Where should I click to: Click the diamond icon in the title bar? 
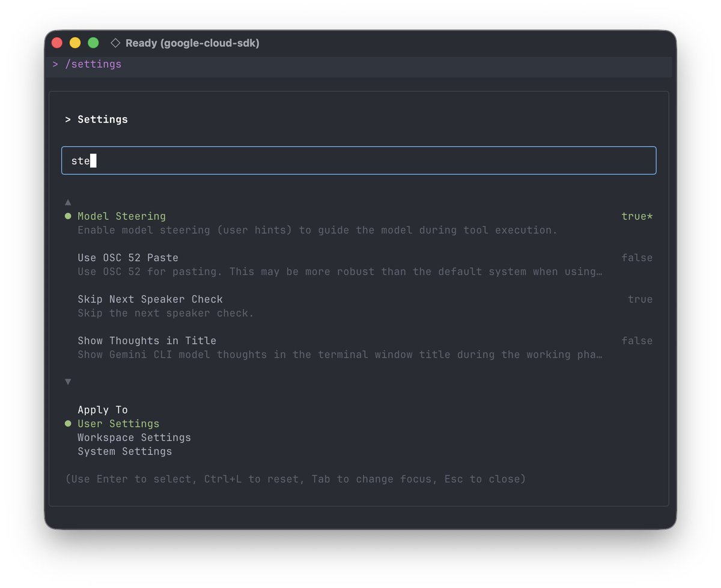115,43
